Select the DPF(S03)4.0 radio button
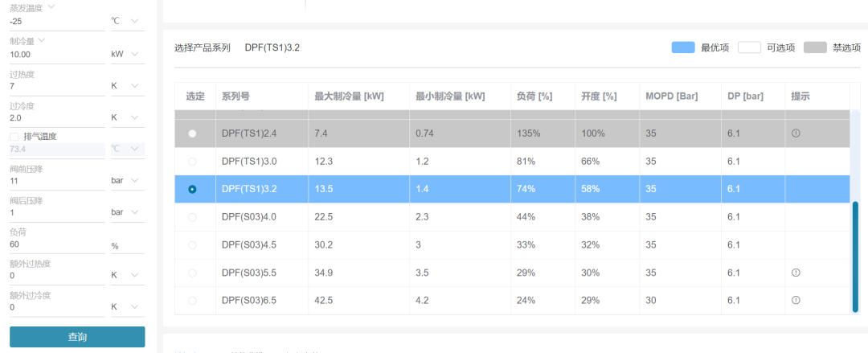Image resolution: width=868 pixels, height=353 pixels. pos(192,217)
